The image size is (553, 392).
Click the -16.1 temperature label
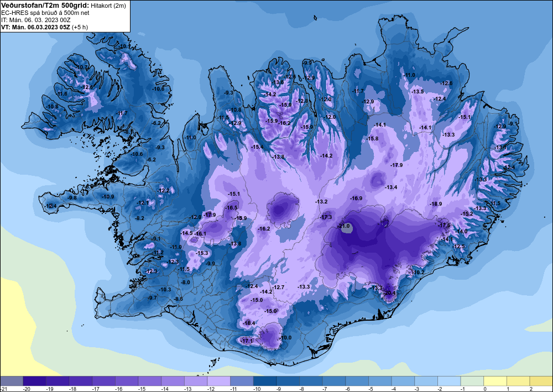[200, 234]
